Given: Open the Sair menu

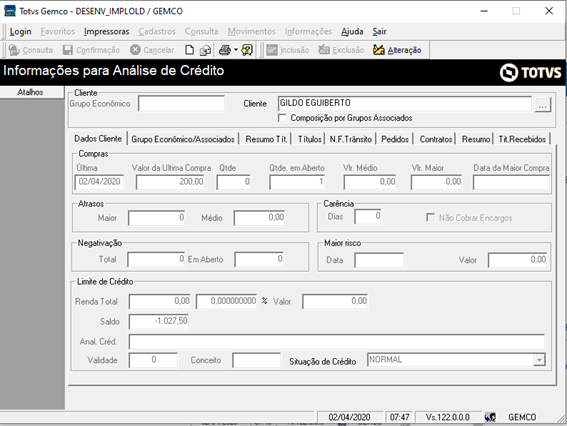Looking at the screenshot, I should click(379, 31).
